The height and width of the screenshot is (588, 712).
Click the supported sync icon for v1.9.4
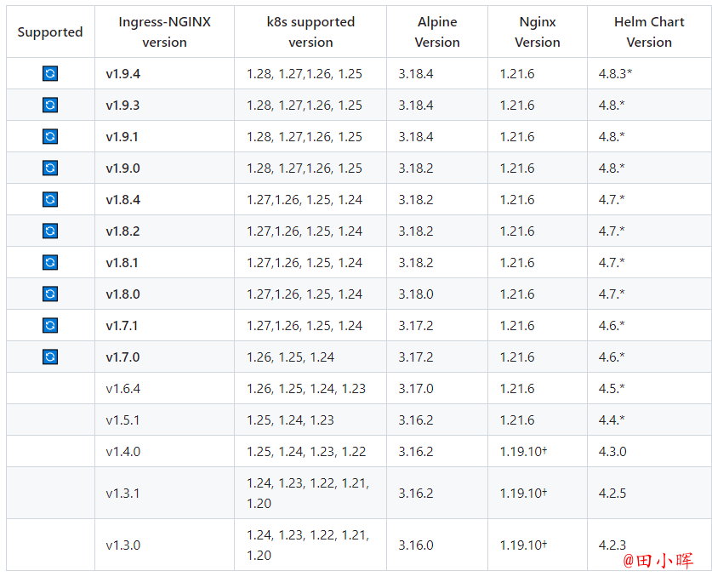click(x=50, y=73)
